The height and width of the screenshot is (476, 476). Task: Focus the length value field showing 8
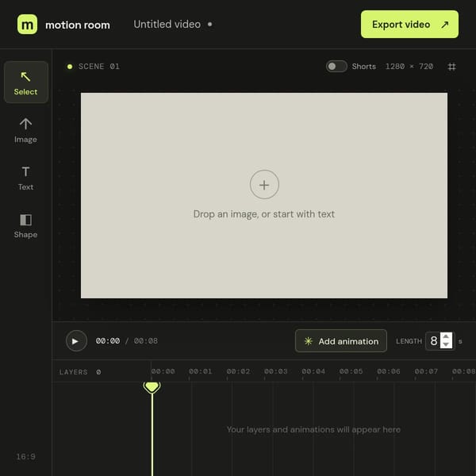click(x=440, y=340)
